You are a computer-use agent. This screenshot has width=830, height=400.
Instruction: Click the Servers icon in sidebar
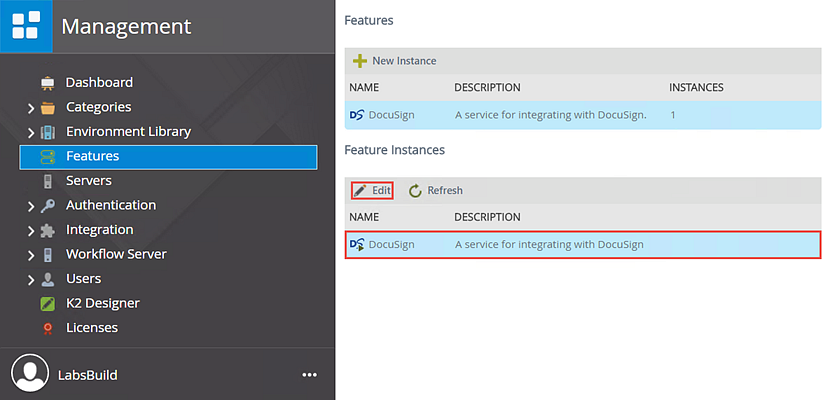pos(48,181)
